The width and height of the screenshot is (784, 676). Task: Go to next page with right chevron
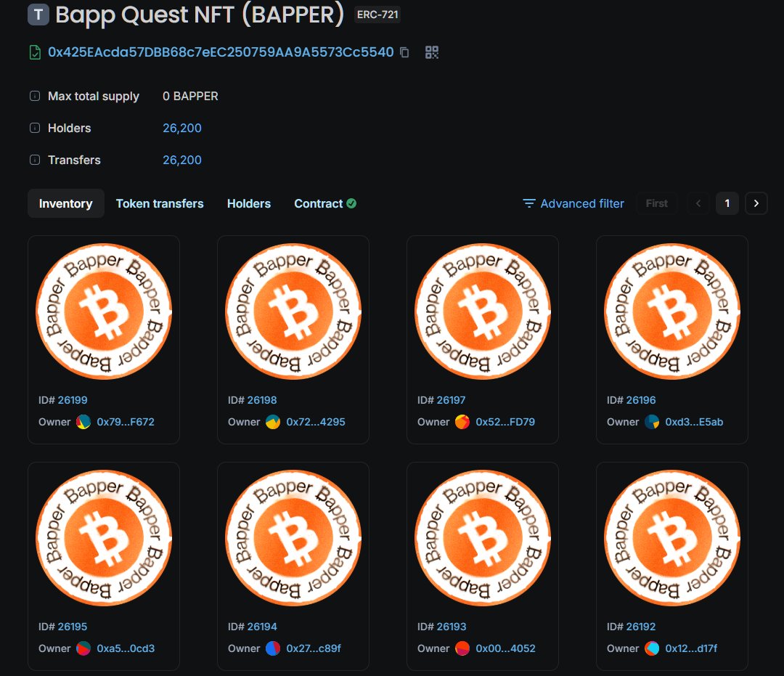[x=756, y=203]
